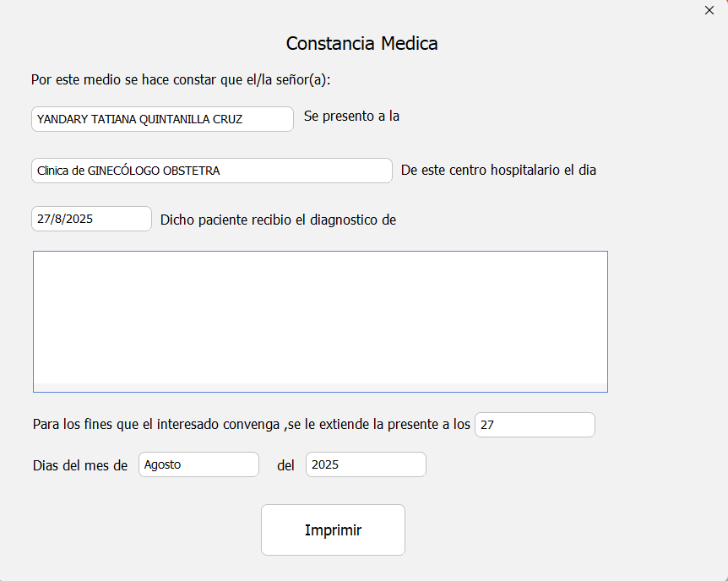
Task: Click the input beside Dicho paciente recibio el diagnostico de
Action: (91, 219)
